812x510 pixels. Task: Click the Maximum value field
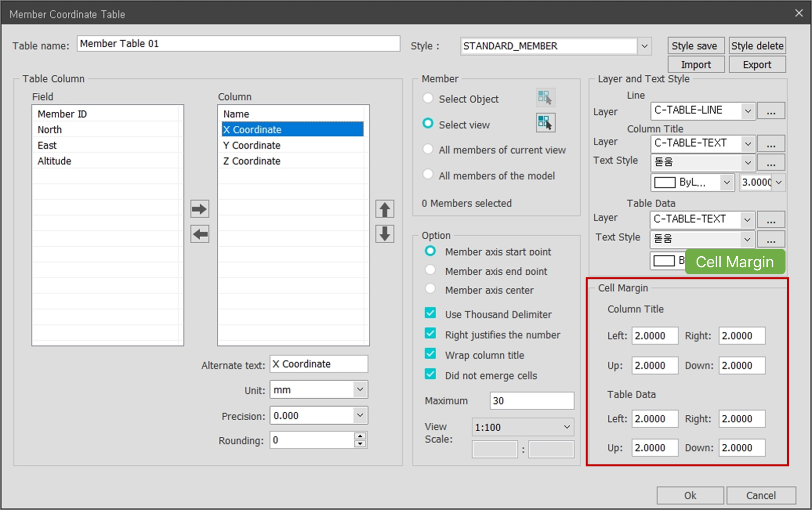532,401
